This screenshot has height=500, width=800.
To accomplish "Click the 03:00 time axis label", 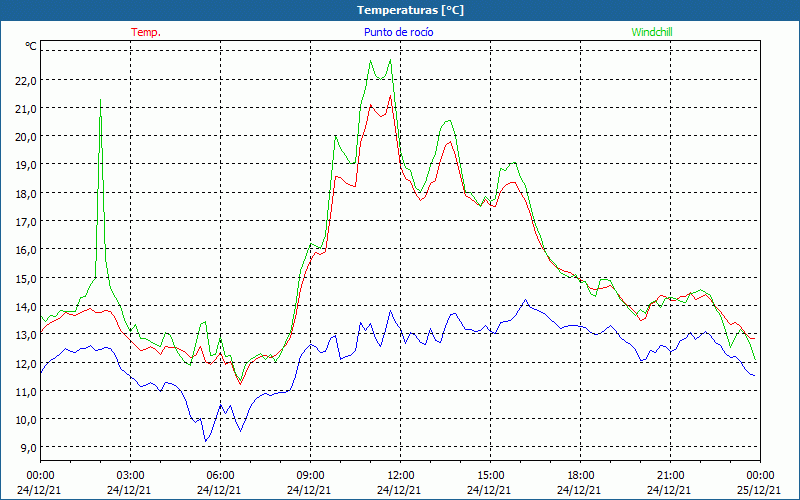I will [x=130, y=476].
